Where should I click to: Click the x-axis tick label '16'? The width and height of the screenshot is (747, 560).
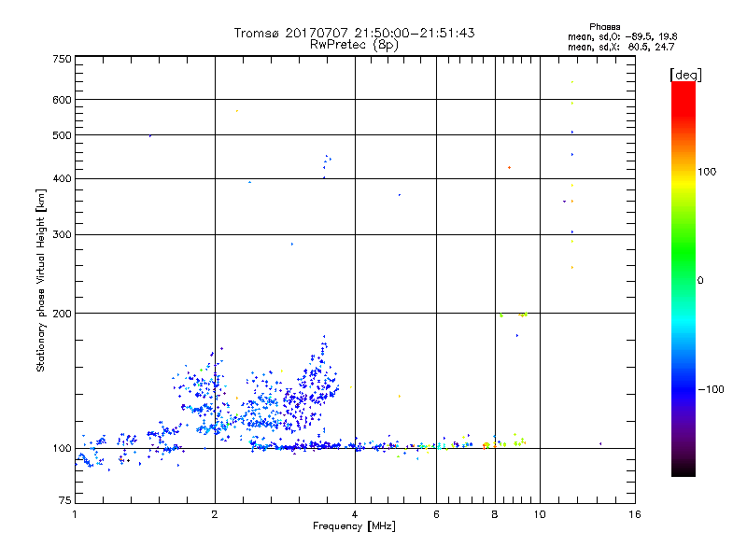[635, 514]
